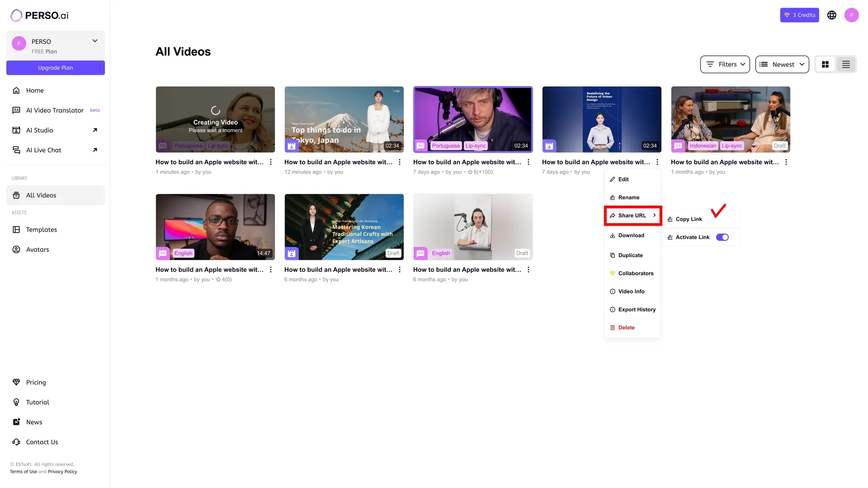The image size is (868, 488).
Task: Click the Contact Us headset icon
Action: point(16,442)
